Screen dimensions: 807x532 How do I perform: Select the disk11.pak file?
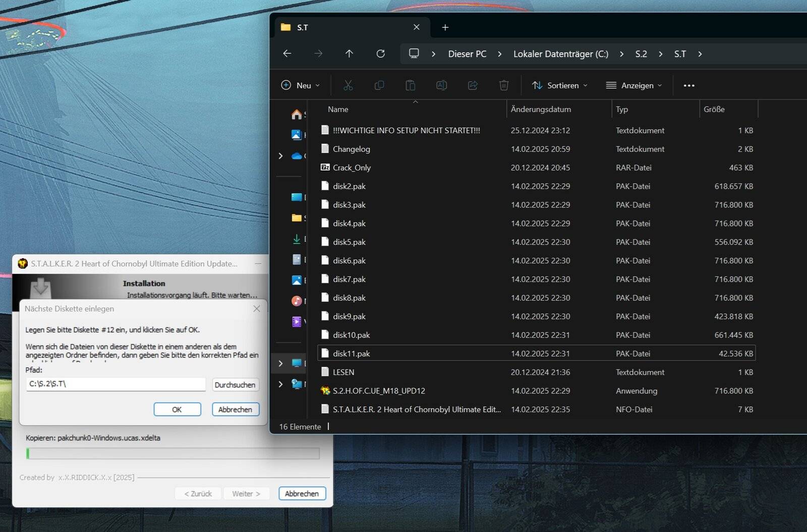[x=536, y=353]
